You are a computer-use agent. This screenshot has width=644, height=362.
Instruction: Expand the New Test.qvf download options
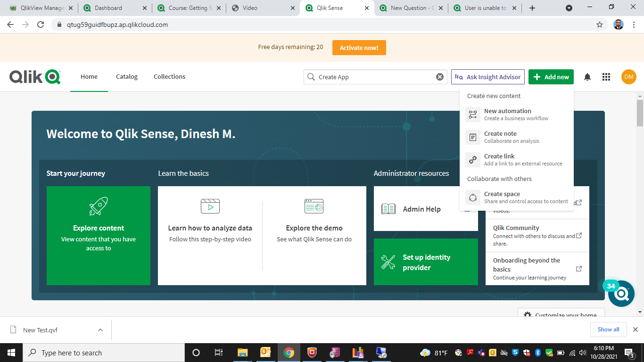point(100,330)
